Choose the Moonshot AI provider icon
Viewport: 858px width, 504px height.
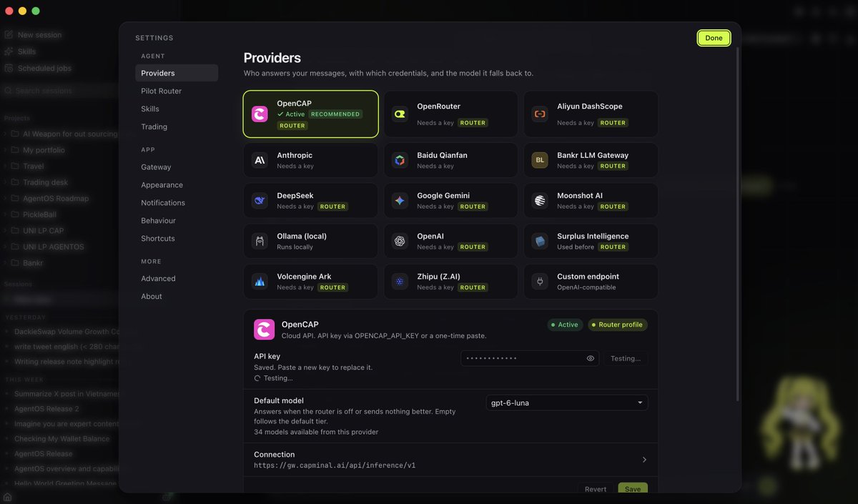(x=540, y=201)
